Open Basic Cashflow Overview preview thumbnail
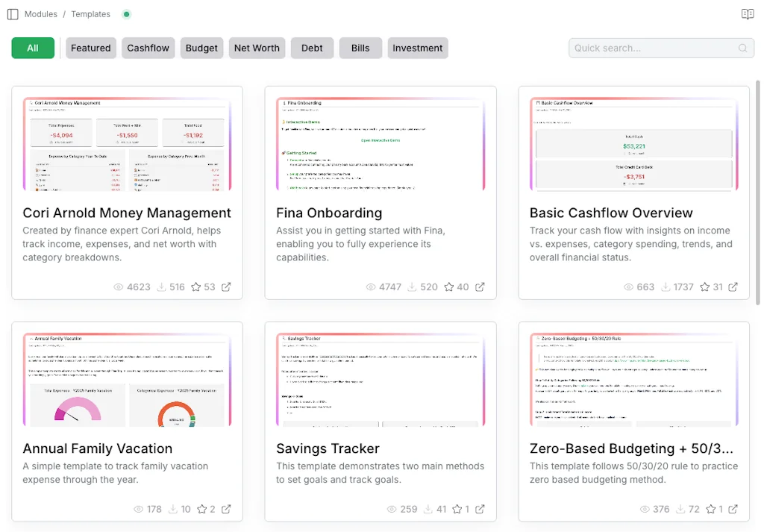The image size is (764, 532). click(x=633, y=144)
